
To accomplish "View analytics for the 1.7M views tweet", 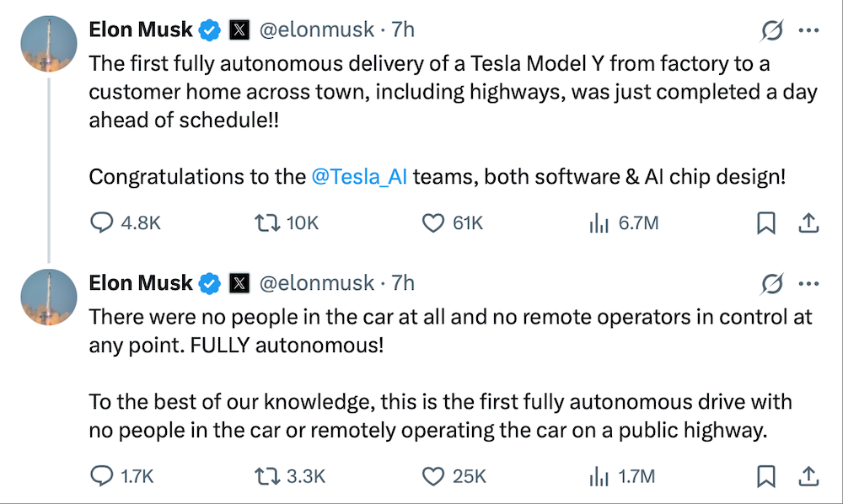I will (599, 476).
